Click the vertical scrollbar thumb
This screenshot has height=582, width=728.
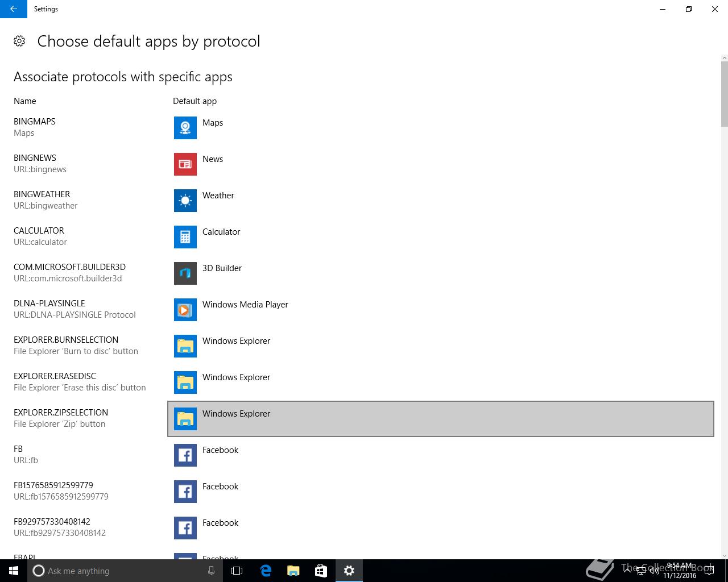point(724,94)
